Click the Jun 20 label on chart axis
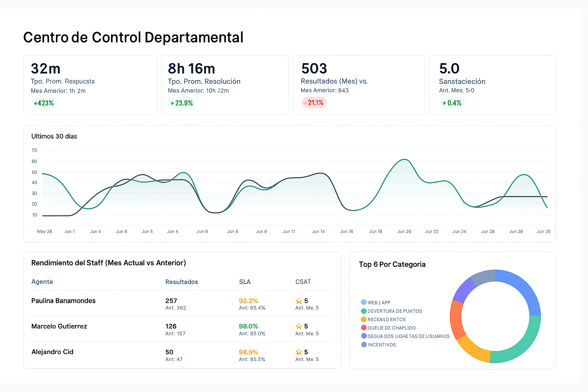588x392 pixels. pyautogui.click(x=404, y=232)
